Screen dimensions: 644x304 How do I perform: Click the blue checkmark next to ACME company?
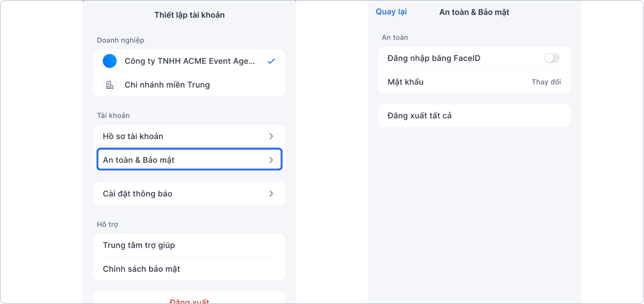coord(271,61)
